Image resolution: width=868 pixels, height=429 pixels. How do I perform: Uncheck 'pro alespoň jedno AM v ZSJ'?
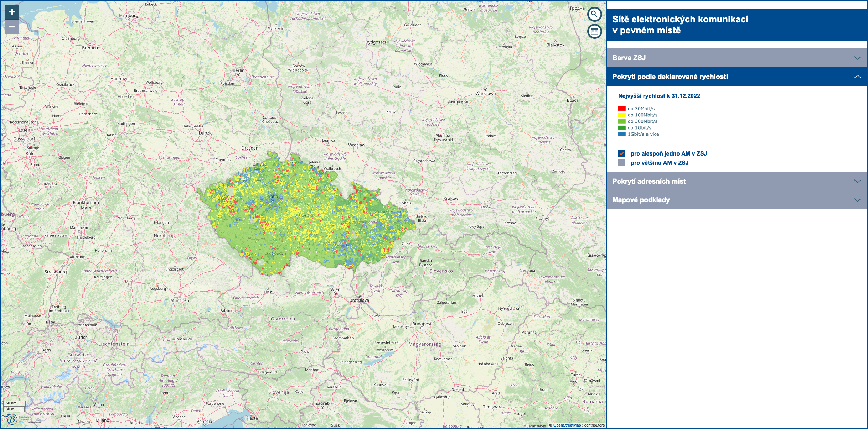pos(621,154)
